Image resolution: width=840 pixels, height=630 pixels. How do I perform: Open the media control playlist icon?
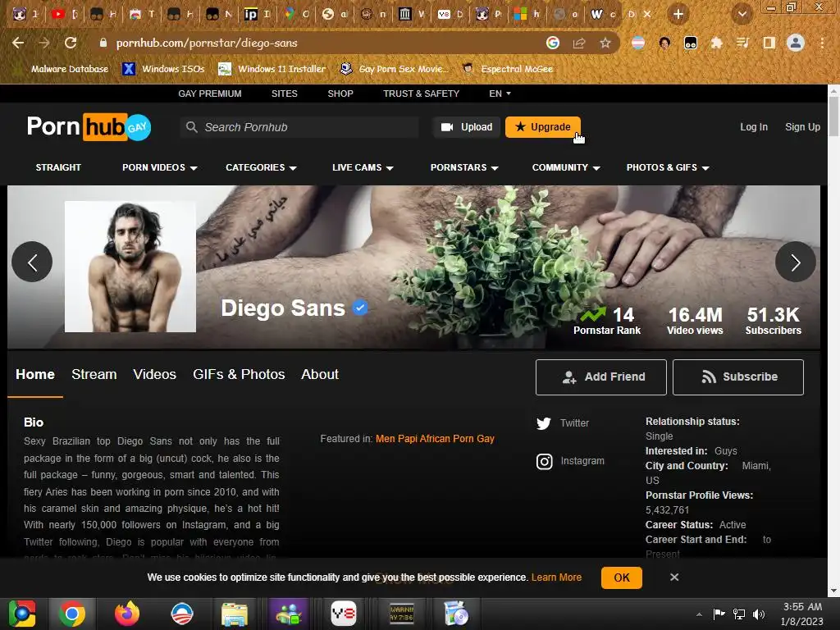pos(742,43)
